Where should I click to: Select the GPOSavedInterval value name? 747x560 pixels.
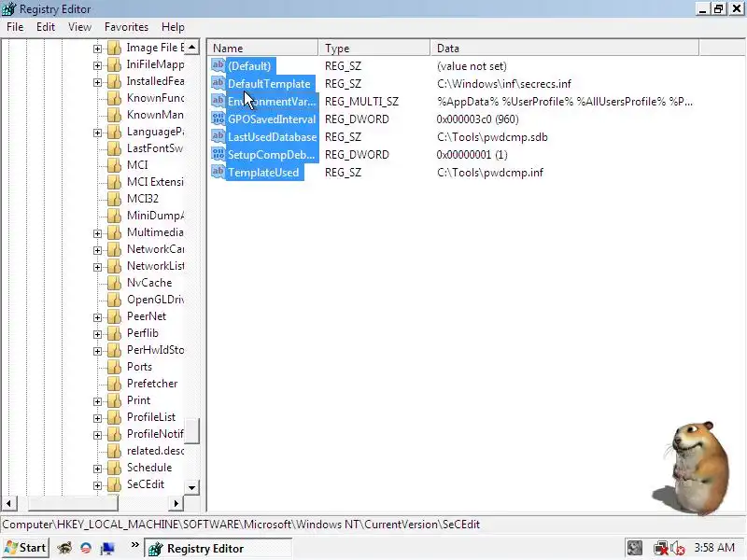(x=272, y=119)
